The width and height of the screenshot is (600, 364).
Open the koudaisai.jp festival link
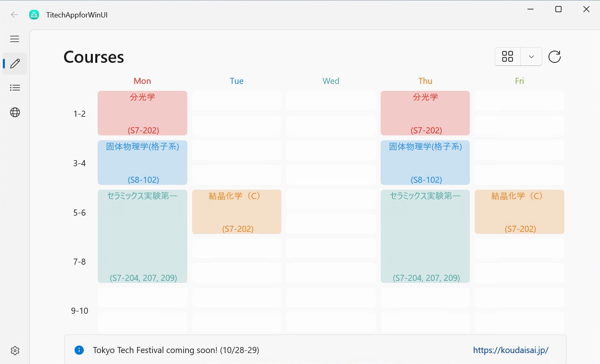[x=510, y=350]
